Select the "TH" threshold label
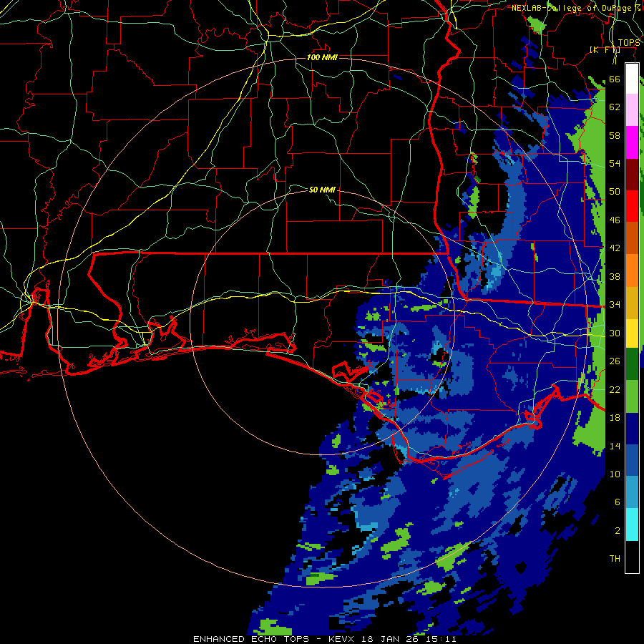 click(615, 559)
